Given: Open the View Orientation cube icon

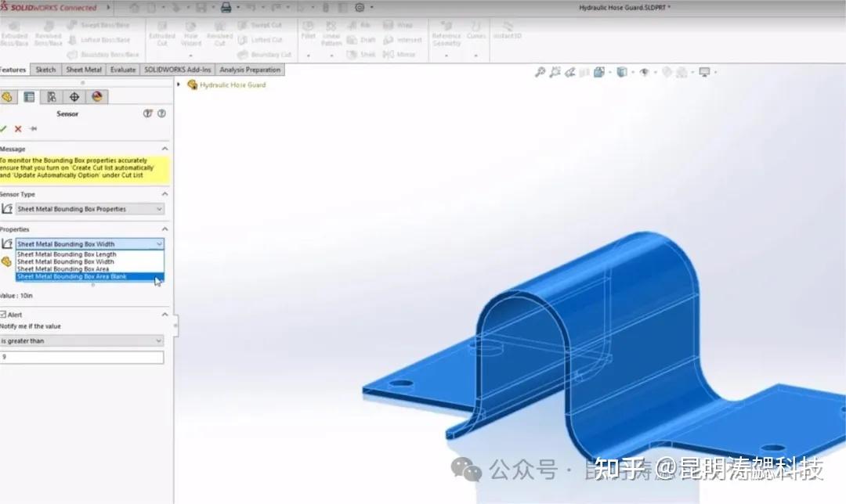Looking at the screenshot, I should coord(599,72).
